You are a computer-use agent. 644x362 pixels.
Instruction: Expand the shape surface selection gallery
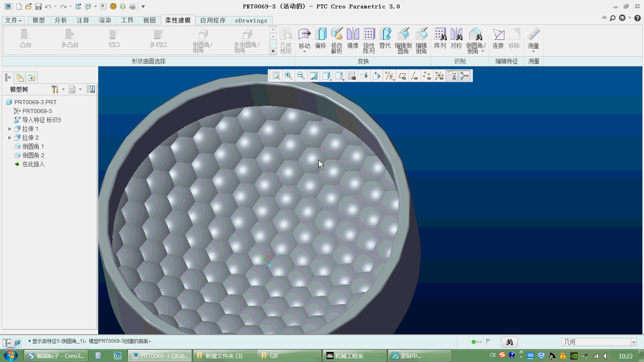(x=273, y=51)
